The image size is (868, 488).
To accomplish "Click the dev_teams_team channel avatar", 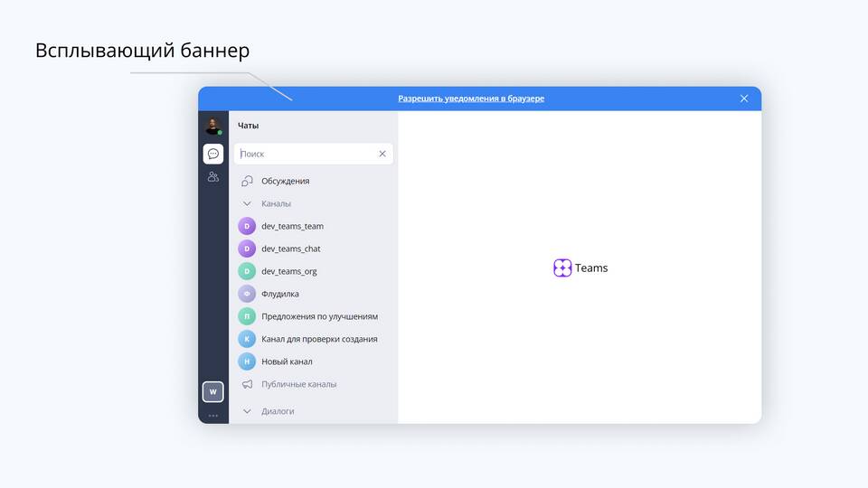I will pyautogui.click(x=247, y=226).
